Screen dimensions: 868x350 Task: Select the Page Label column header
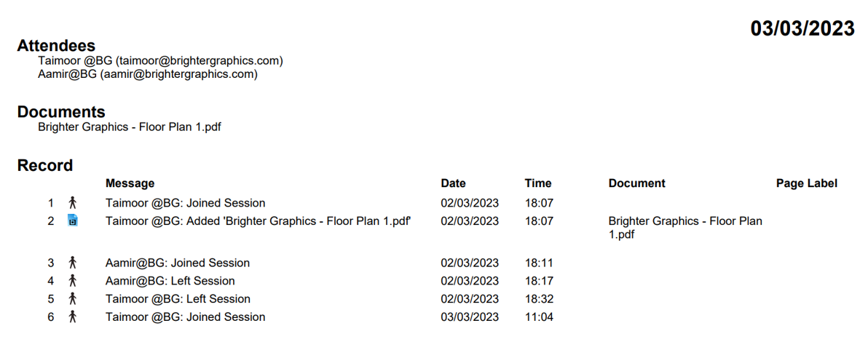pos(806,183)
